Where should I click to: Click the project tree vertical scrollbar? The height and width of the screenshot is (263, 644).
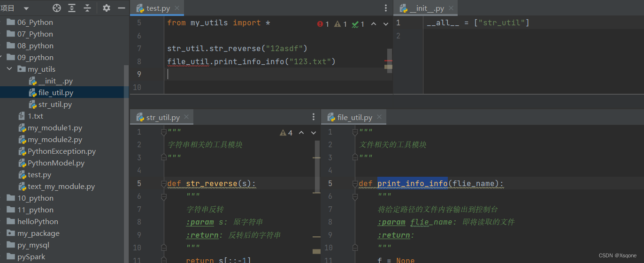point(126,164)
